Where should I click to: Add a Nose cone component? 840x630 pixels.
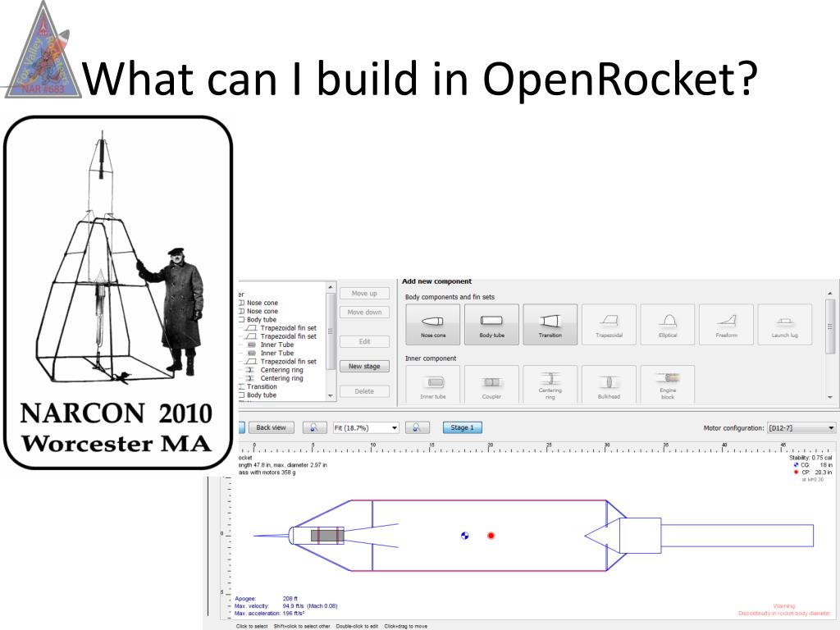click(433, 324)
